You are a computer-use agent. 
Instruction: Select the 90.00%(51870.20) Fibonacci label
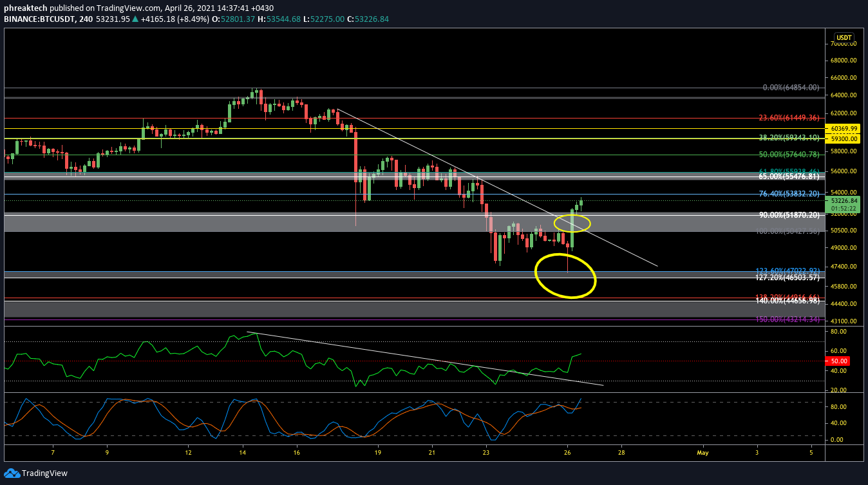[x=789, y=214]
